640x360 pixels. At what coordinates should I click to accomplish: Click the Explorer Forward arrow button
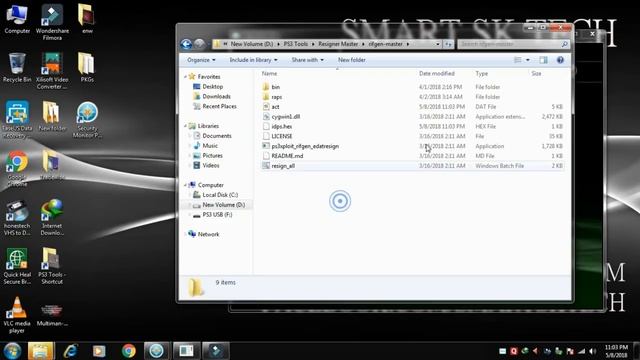199,44
